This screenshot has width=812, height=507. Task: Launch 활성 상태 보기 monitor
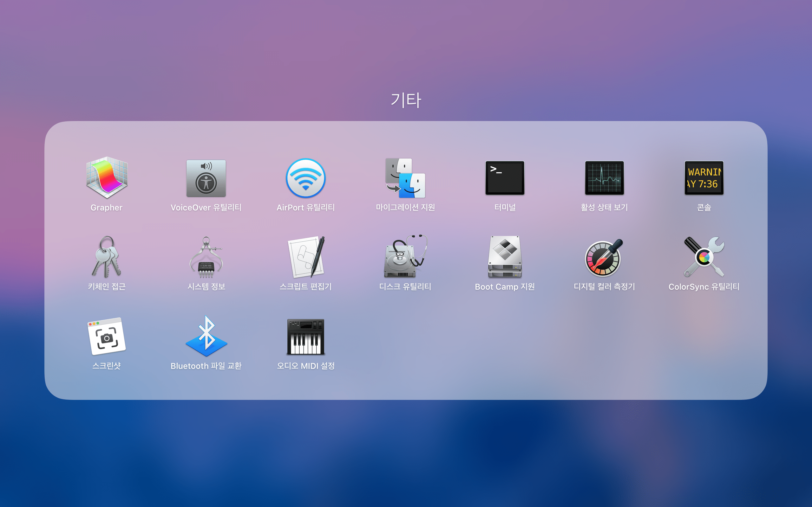pos(604,178)
